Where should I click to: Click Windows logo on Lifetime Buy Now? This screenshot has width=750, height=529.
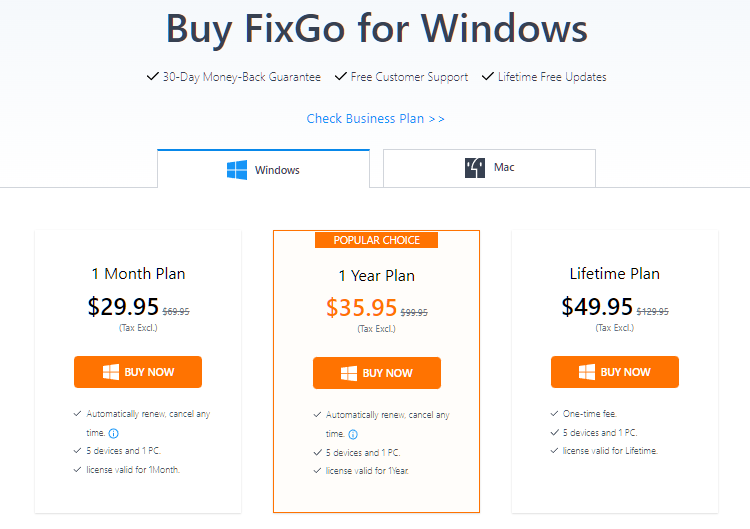(587, 372)
